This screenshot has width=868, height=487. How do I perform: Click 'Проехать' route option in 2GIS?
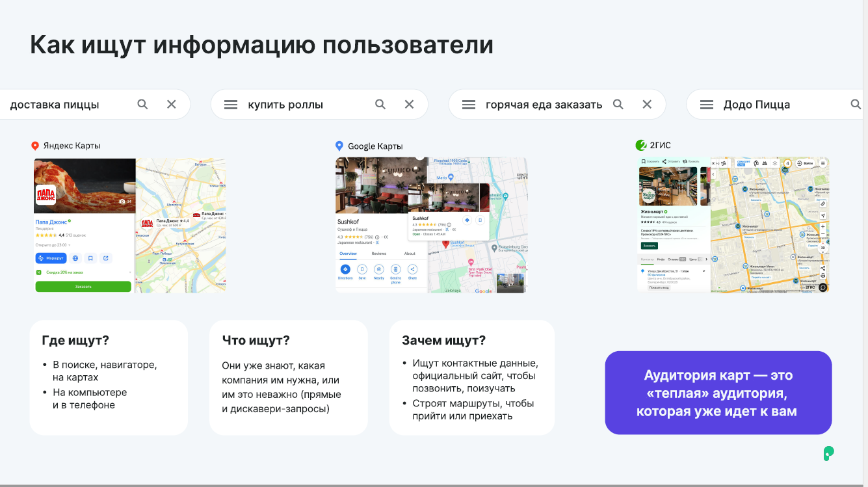point(691,161)
